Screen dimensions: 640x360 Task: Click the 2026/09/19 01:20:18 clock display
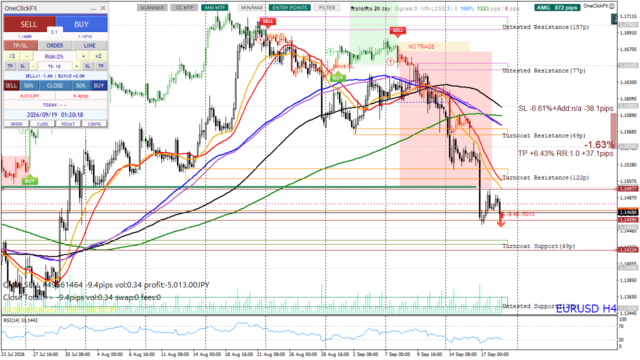pyautogui.click(x=55, y=115)
